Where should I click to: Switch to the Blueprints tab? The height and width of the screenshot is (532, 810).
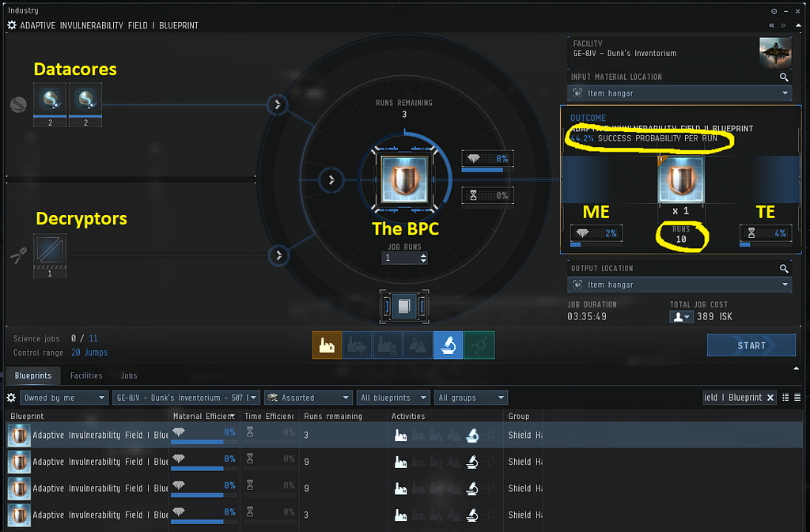33,375
